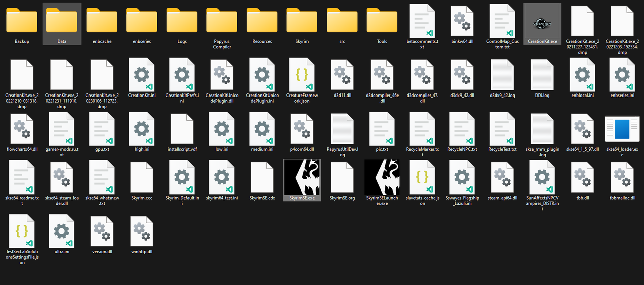The width and height of the screenshot is (644, 285).
Task: Select the SkyrimSELauncher.exe icon
Action: click(x=382, y=176)
